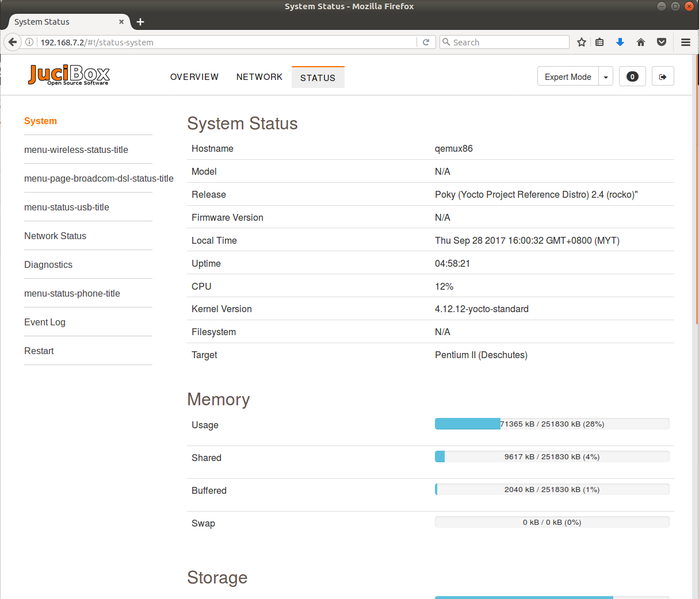Switch to the OVERVIEW tab

[194, 77]
